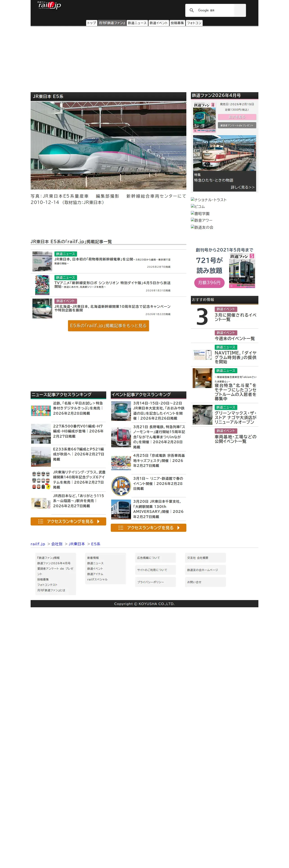Viewport: 289px width, 868px height.
Task: Click the search magnifier icon
Action: pyautogui.click(x=192, y=10)
